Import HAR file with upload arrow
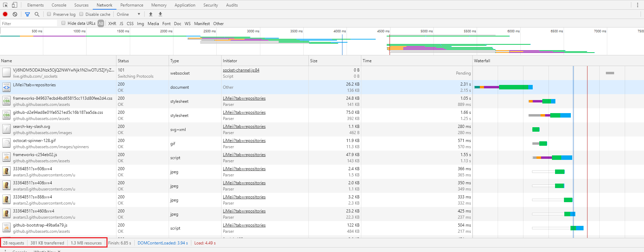The image size is (644, 252). [150, 14]
